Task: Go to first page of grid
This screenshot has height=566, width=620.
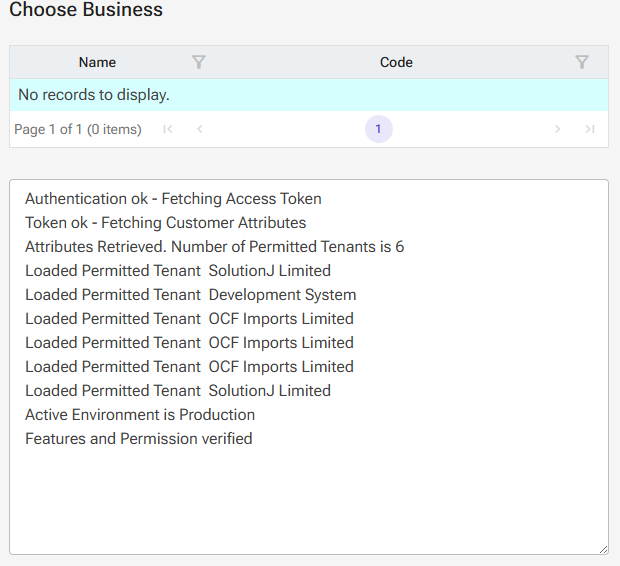Action: (x=168, y=129)
